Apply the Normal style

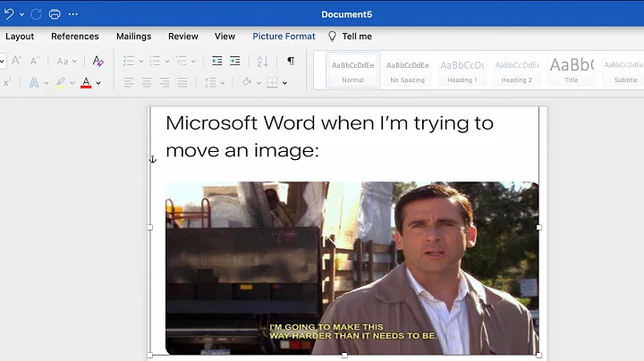coord(352,71)
